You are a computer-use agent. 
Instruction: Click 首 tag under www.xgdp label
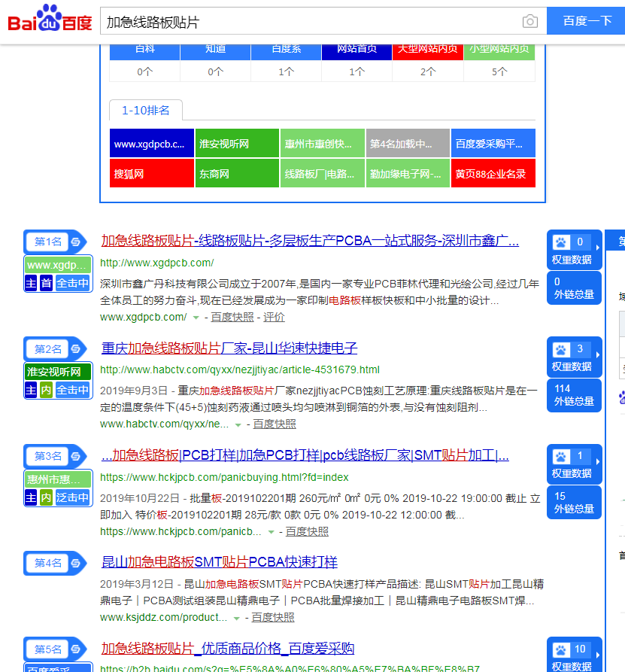tap(46, 283)
